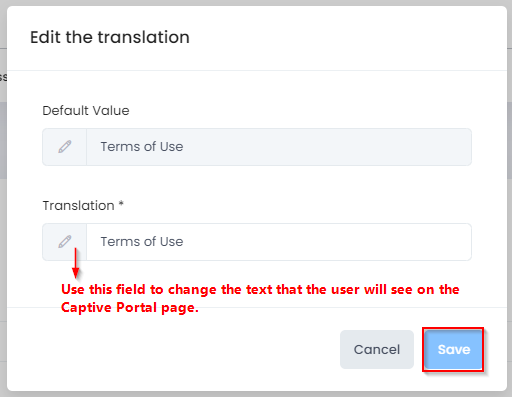512x397 pixels.
Task: Click the pencil icon in the Translation field
Action: click(x=65, y=242)
